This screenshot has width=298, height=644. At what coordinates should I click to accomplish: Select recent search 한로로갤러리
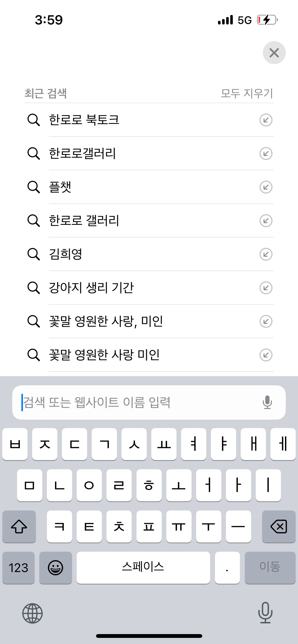pos(82,154)
